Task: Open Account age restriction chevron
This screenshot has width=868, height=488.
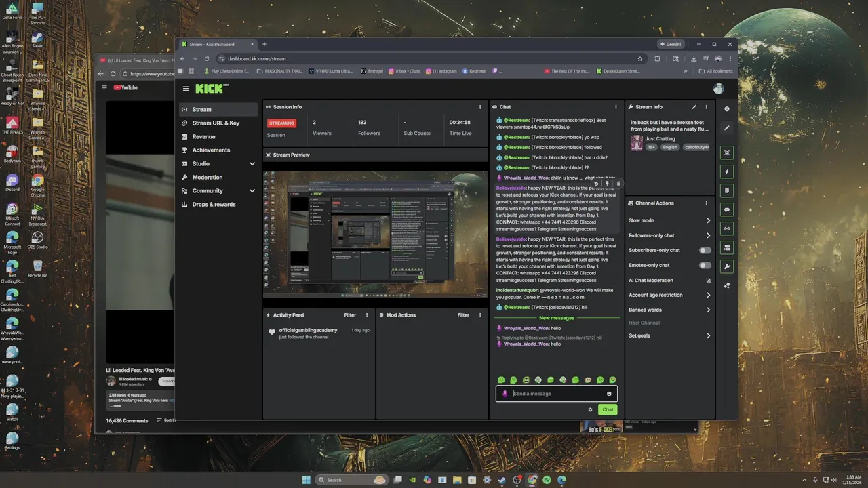Action: pos(709,295)
